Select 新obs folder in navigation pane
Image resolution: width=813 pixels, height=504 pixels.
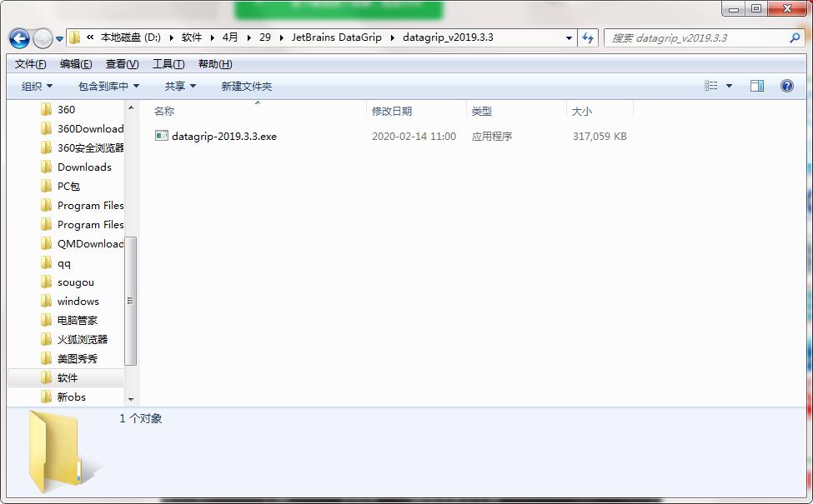pyautogui.click(x=71, y=397)
